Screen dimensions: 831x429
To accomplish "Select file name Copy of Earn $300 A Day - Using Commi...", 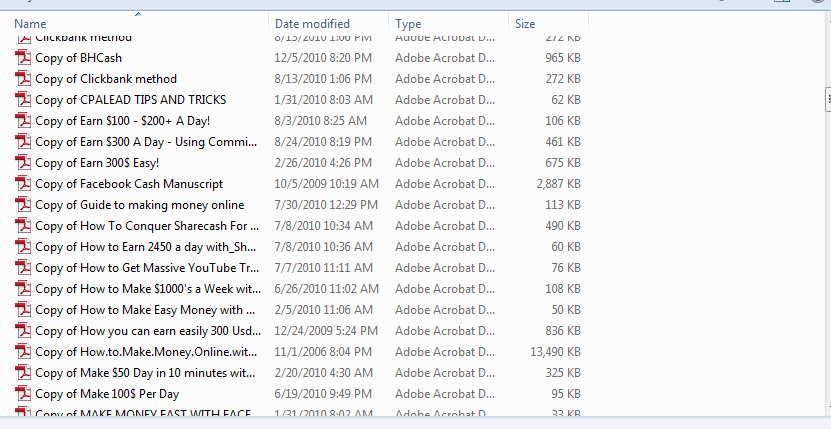I will point(146,142).
